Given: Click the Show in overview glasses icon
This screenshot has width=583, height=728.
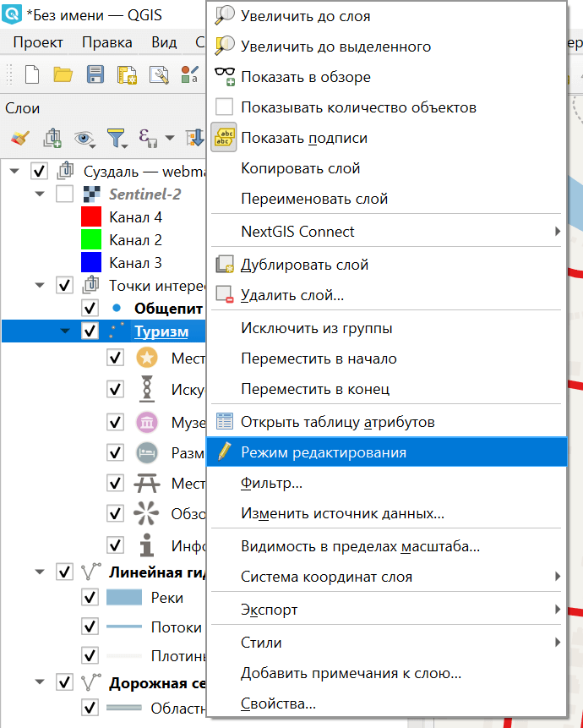Looking at the screenshot, I should (x=225, y=77).
